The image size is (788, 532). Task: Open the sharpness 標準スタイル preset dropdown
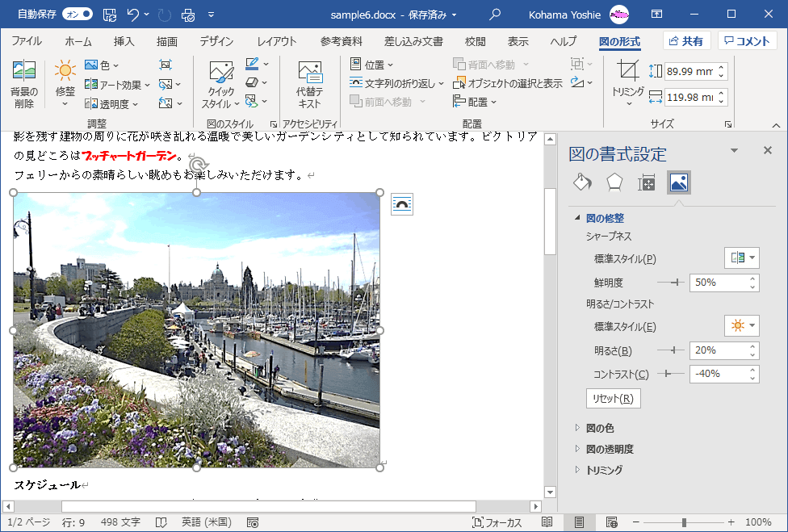[742, 258]
